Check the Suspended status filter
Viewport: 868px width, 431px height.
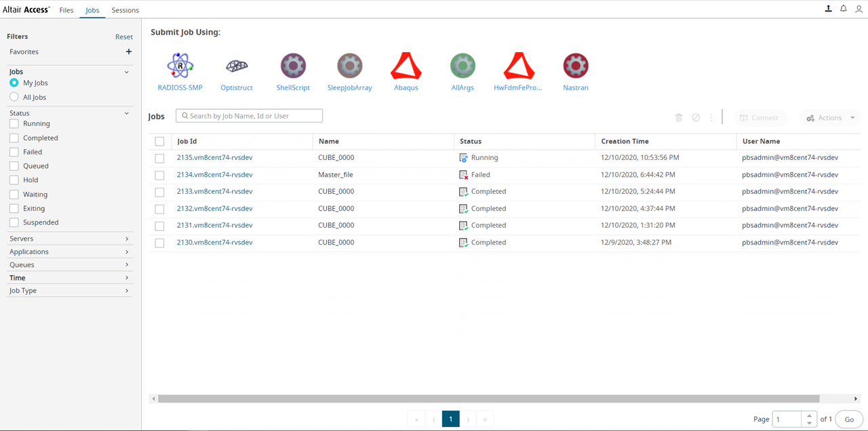[14, 222]
